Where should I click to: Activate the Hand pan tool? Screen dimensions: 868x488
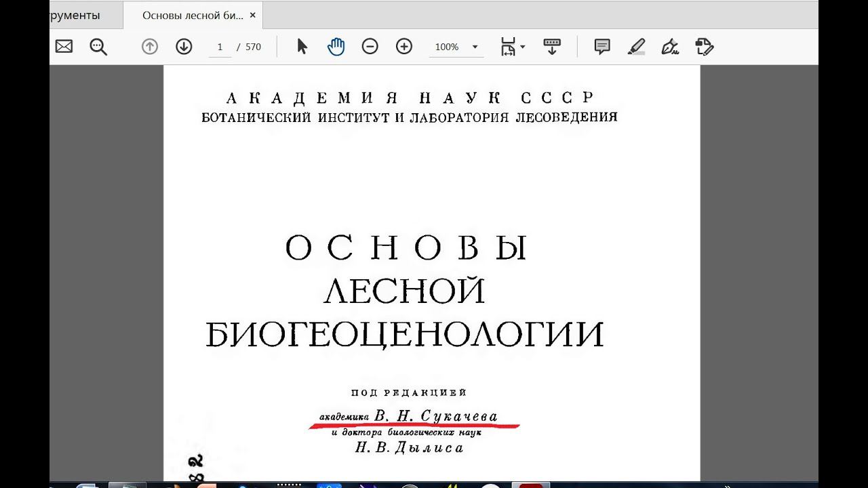tap(336, 47)
